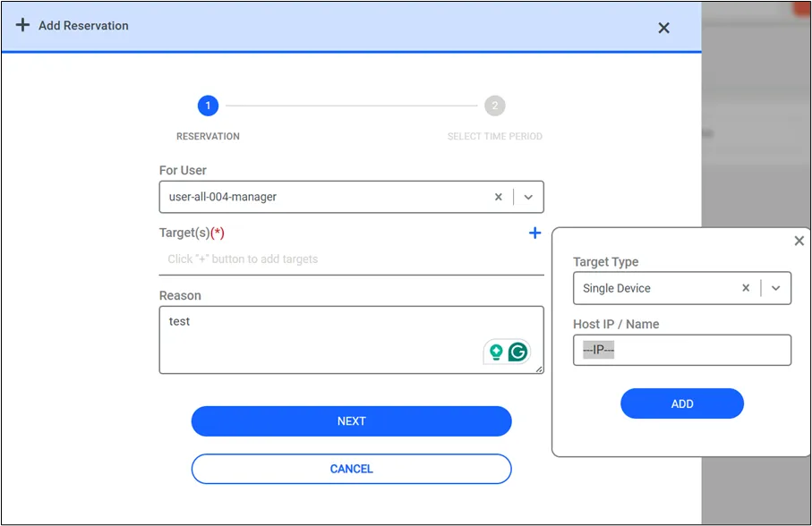Click the ADD button

tap(682, 403)
